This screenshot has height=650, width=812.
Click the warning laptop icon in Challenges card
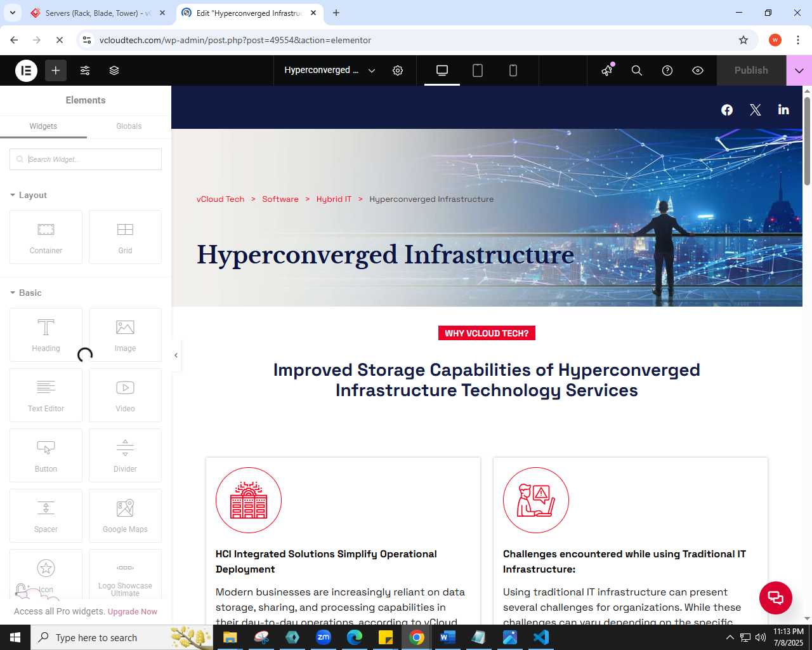(536, 500)
